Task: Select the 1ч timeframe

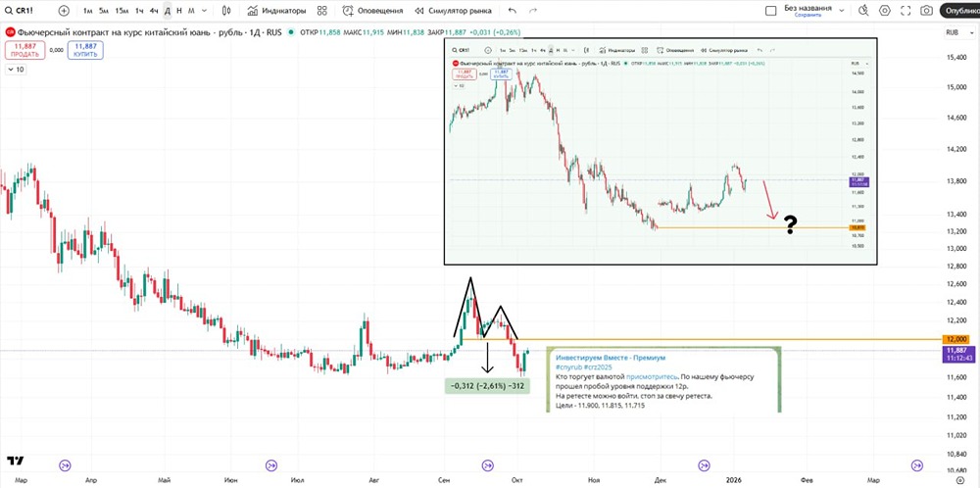Action: coord(139,11)
